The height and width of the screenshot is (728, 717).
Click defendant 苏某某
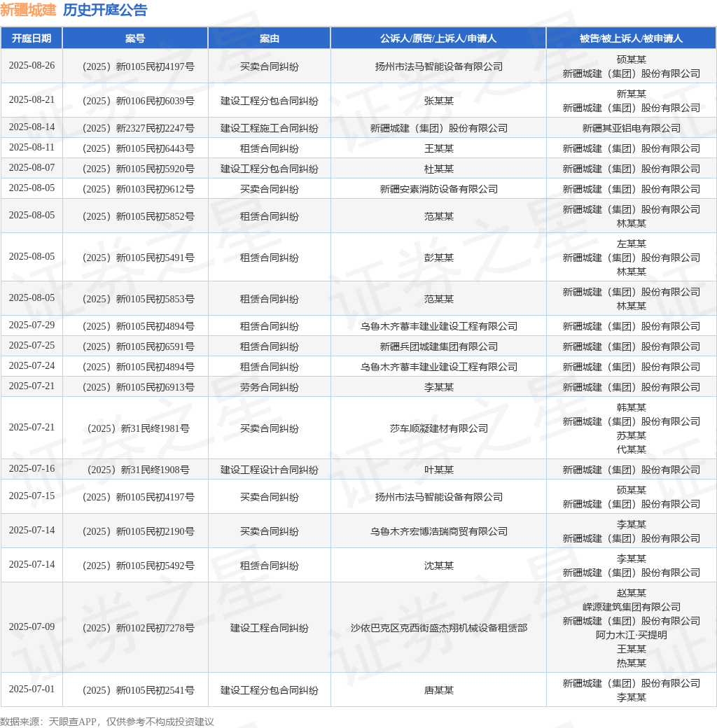pos(631,435)
